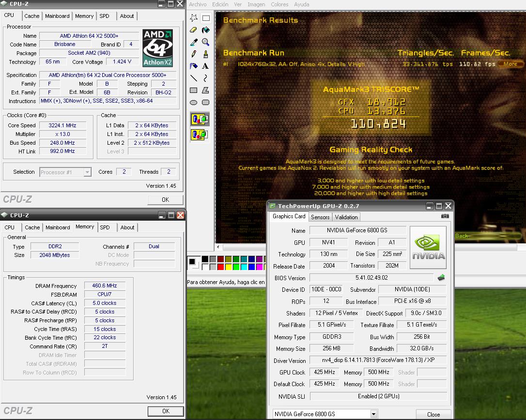The width and height of the screenshot is (526, 420).
Task: Pick the Eraser tool in Paint
Action: point(194,30)
